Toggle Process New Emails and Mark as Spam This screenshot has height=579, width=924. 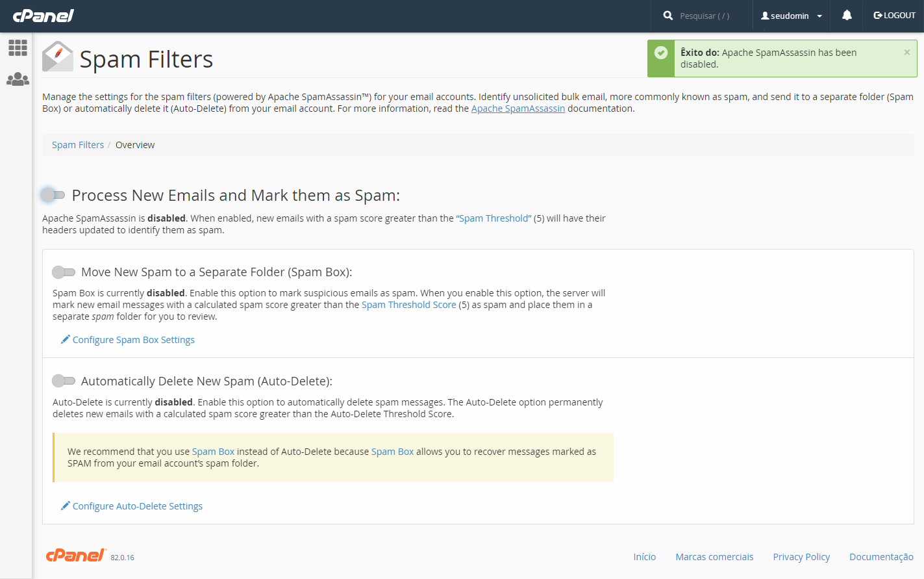pos(53,195)
